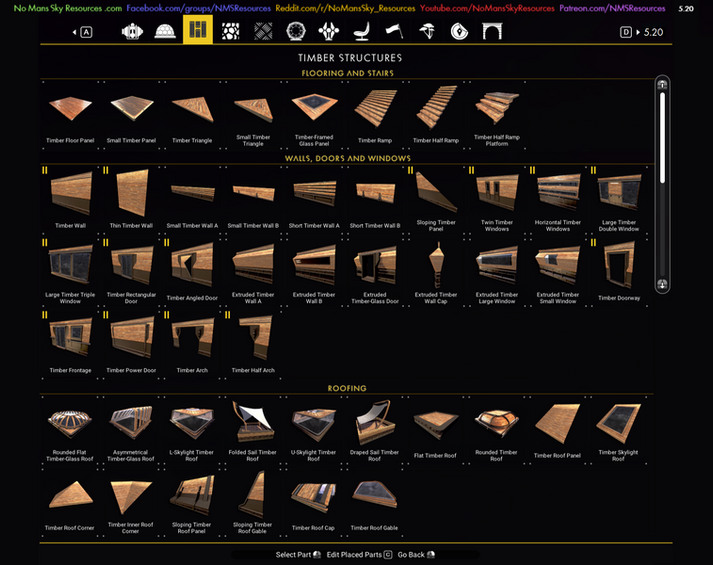Switch to the dome structures category tab
Screen dimensions: 713x565
click(165, 31)
